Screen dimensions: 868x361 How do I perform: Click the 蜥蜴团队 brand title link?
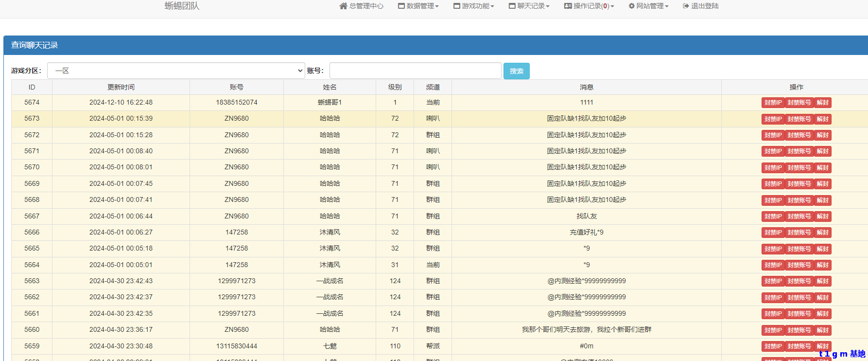tap(182, 6)
